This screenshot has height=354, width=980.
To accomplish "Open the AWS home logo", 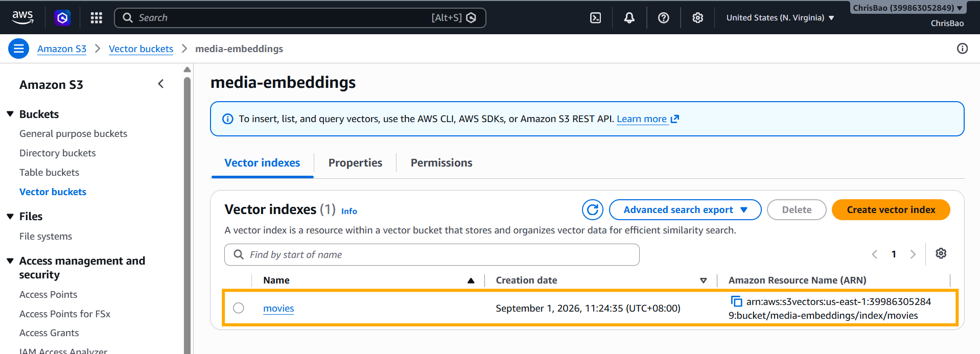I will coord(22,18).
